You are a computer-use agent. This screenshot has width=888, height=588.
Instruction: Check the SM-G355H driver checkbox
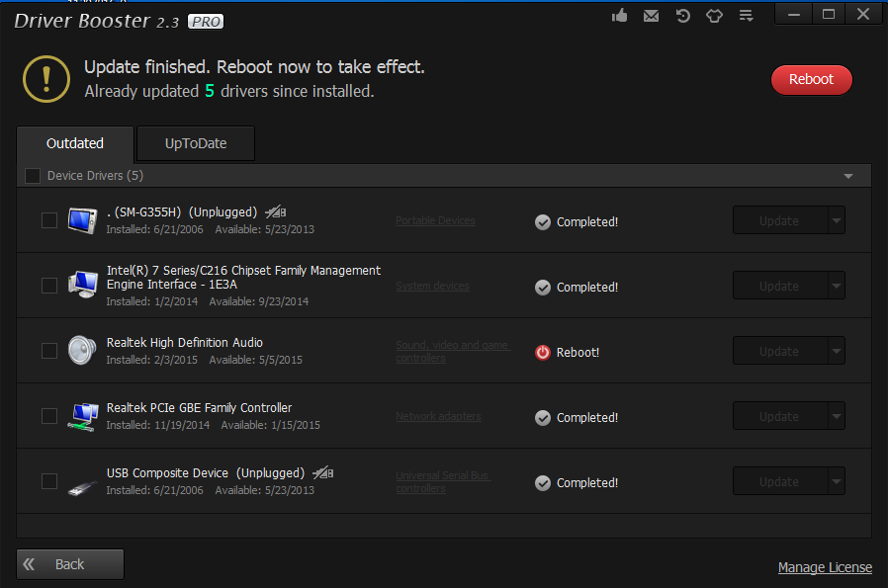49,220
